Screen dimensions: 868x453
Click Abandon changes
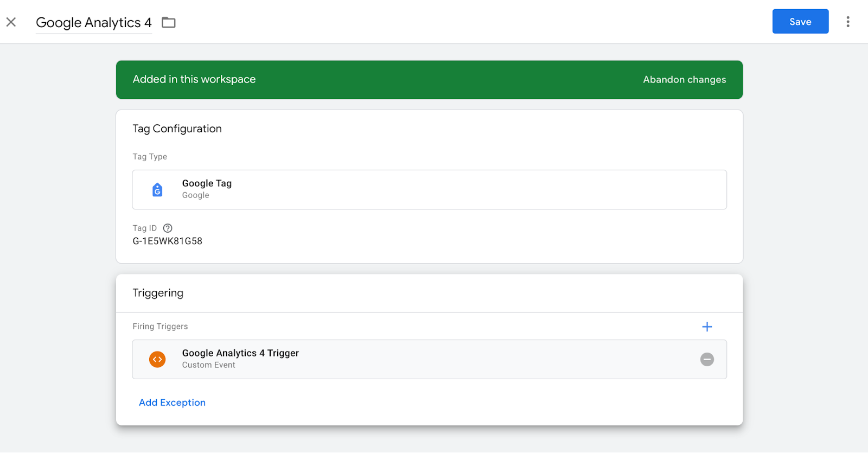[684, 80]
